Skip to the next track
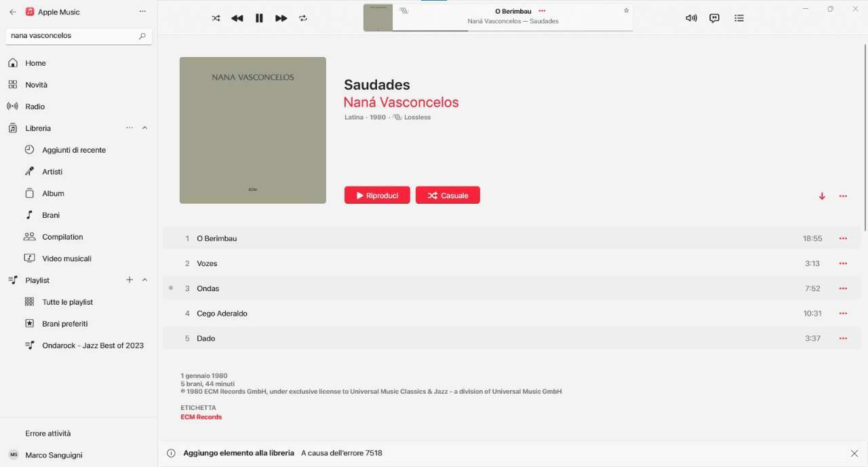This screenshot has height=467, width=868. point(281,18)
